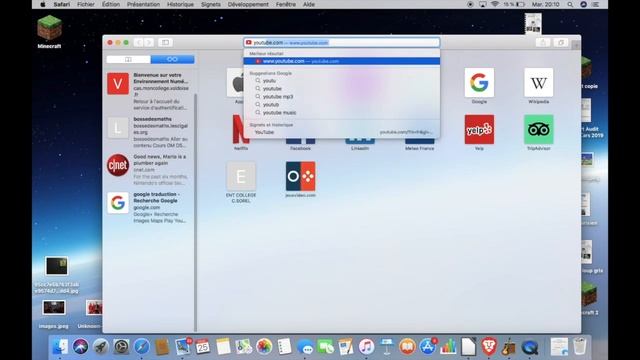The width and height of the screenshot is (640, 360).
Task: Click the Safari address bar field
Action: point(342,42)
